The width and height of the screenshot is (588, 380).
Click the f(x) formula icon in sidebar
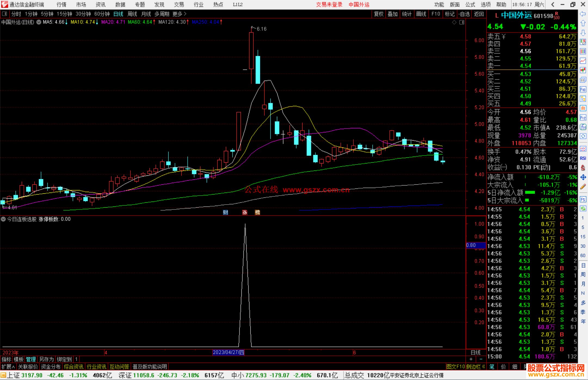[583, 127]
